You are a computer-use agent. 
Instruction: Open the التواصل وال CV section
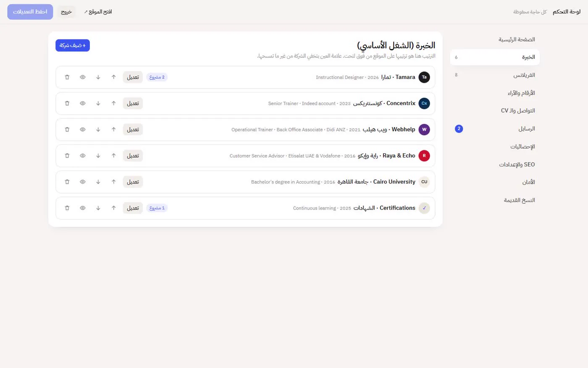pyautogui.click(x=495, y=111)
